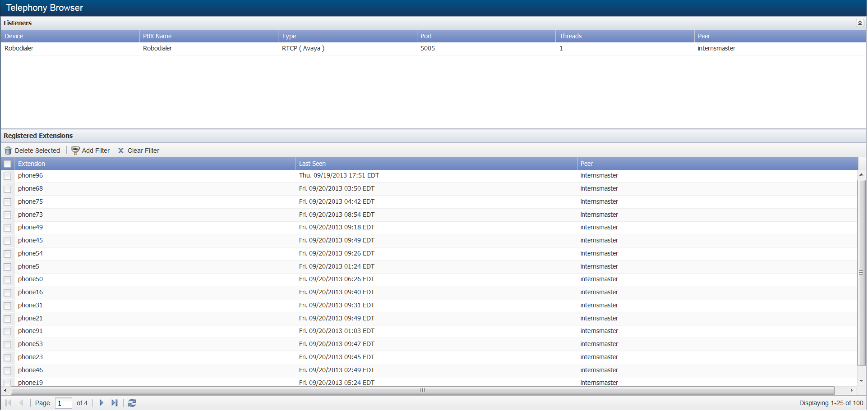Check the box for phone21
The image size is (868, 411).
(x=8, y=319)
